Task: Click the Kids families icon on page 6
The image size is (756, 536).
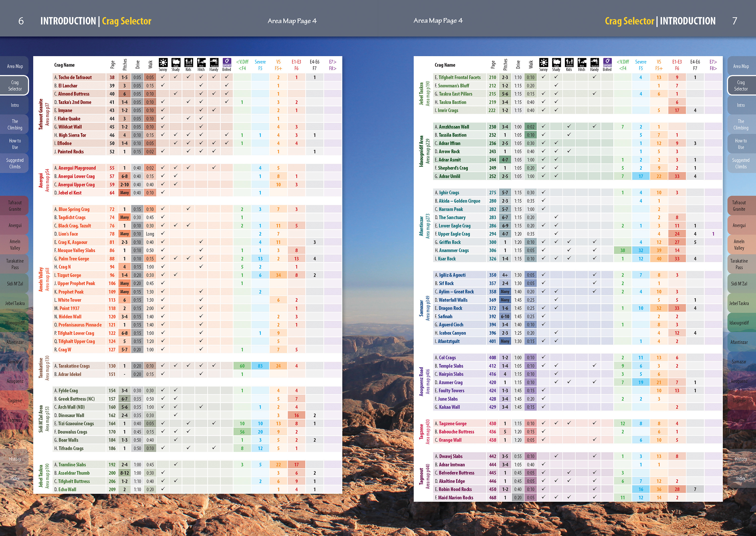Action: coord(188,63)
